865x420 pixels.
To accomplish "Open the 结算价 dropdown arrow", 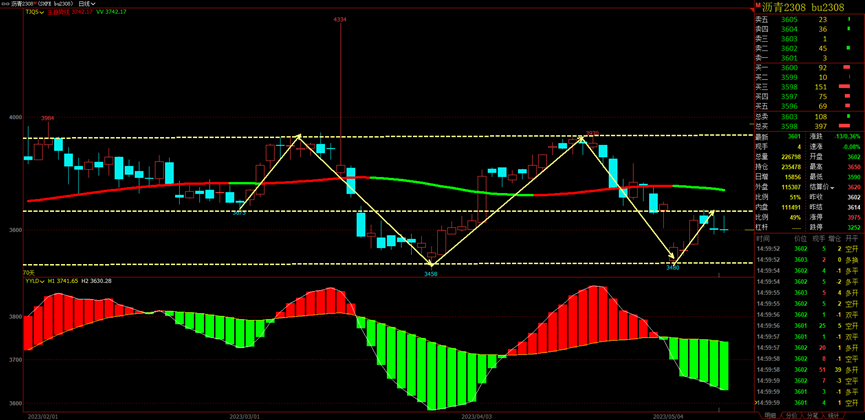I will pyautogui.click(x=831, y=187).
